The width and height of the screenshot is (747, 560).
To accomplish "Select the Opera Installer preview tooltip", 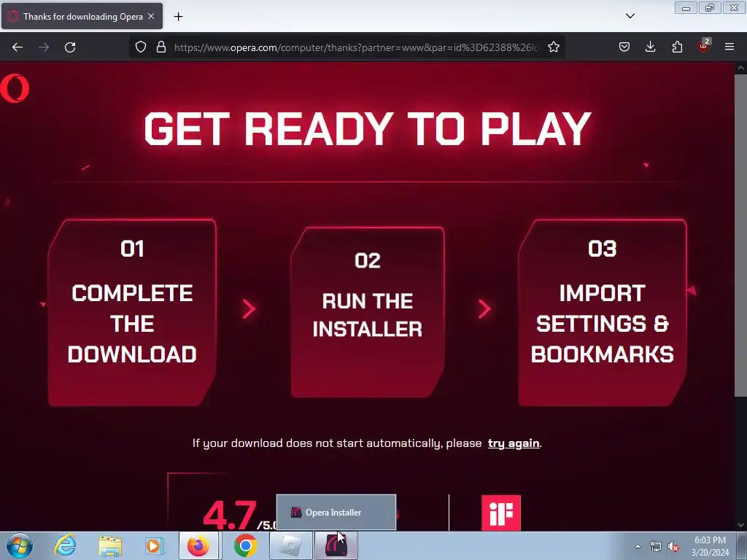I will coord(336,513).
